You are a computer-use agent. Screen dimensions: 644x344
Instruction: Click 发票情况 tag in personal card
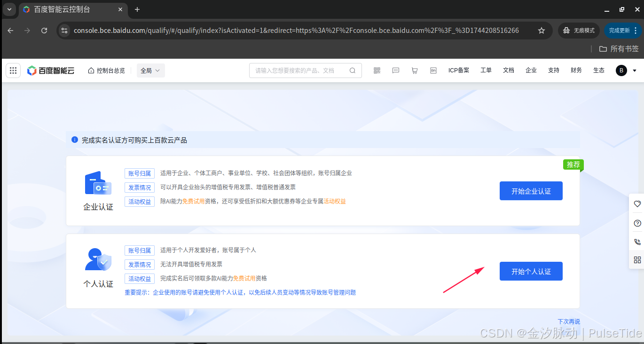(x=140, y=265)
